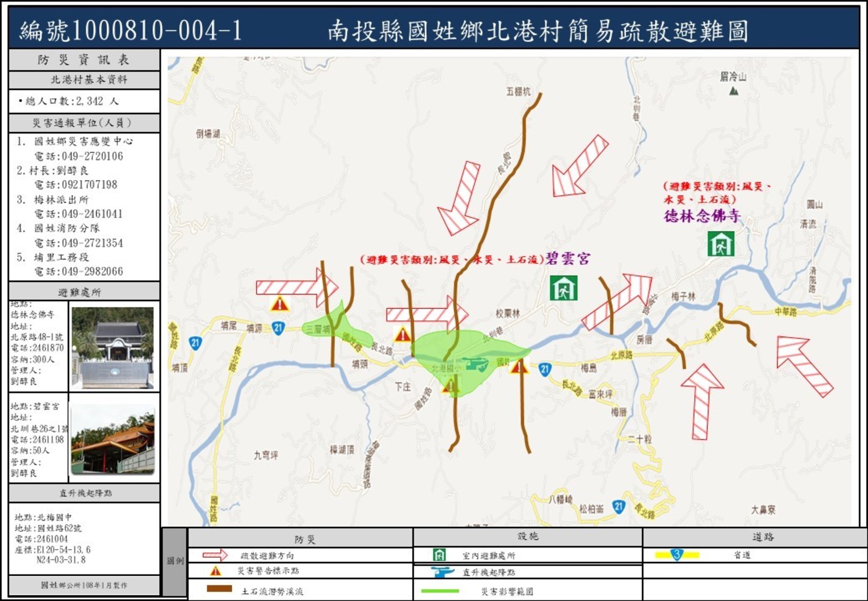Click the warning triangle beside 長北路 label
The width and height of the screenshot is (868, 601).
(x=402, y=334)
